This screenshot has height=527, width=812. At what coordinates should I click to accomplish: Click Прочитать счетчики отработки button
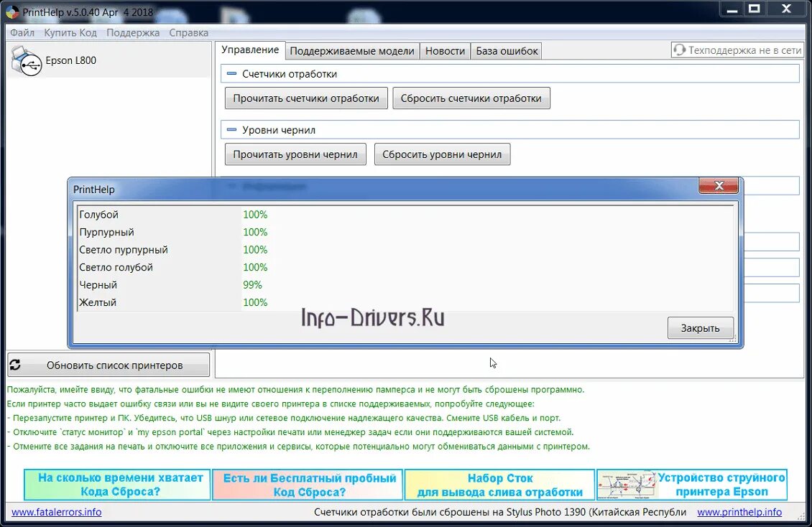pos(306,98)
